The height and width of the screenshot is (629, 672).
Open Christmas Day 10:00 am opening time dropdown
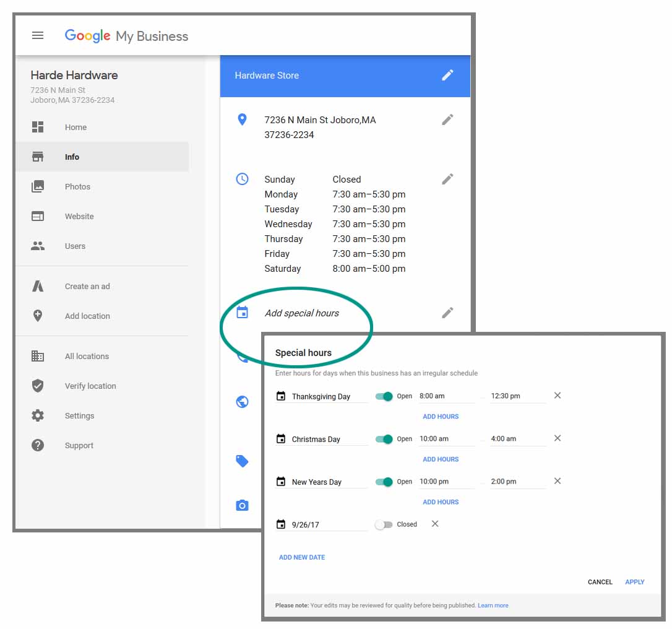click(x=447, y=438)
